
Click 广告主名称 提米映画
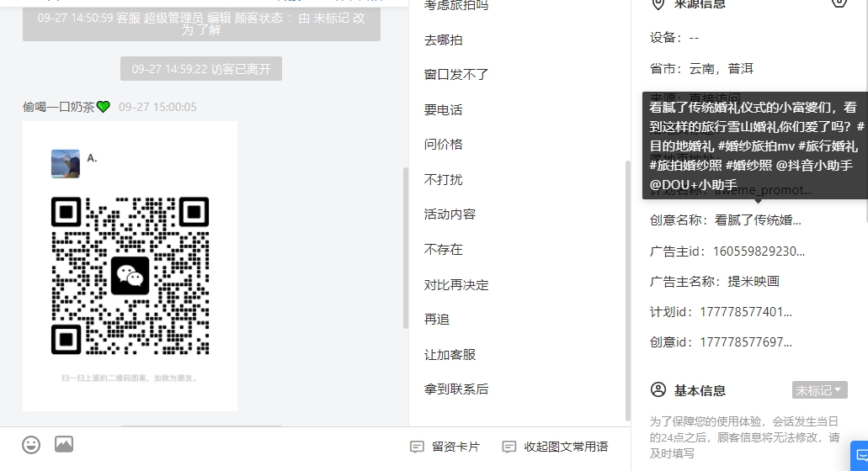(754, 282)
